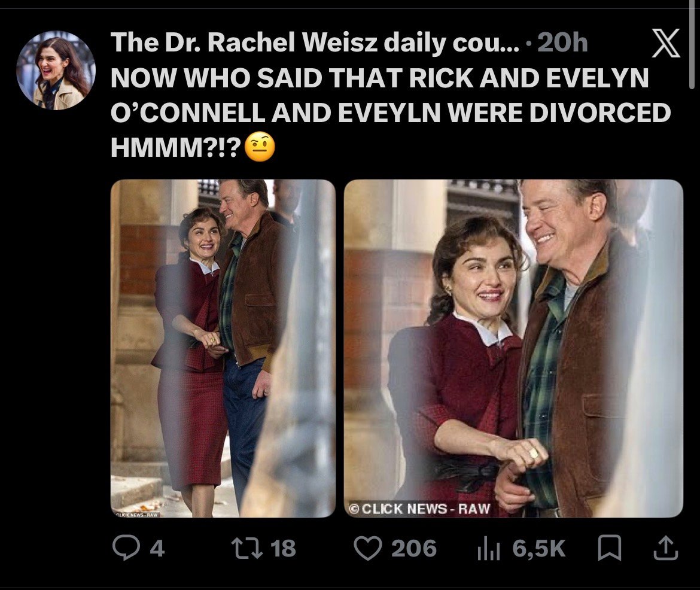Open the left full-body photo
Image resolution: width=700 pixels, height=590 pixels.
[223, 348]
